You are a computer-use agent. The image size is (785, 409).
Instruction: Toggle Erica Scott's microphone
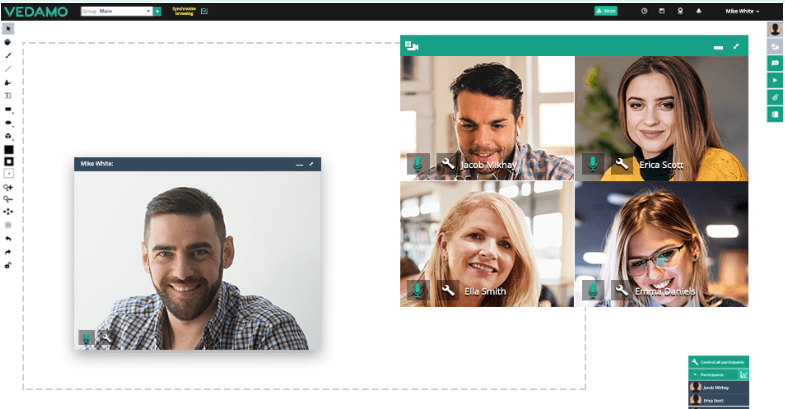click(x=593, y=163)
